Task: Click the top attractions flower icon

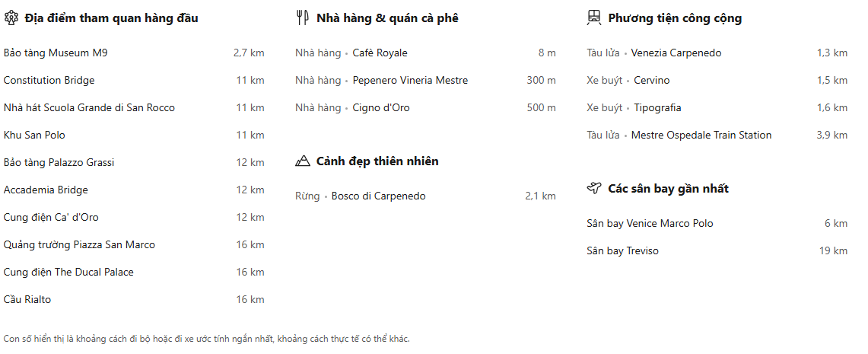Action: point(11,18)
